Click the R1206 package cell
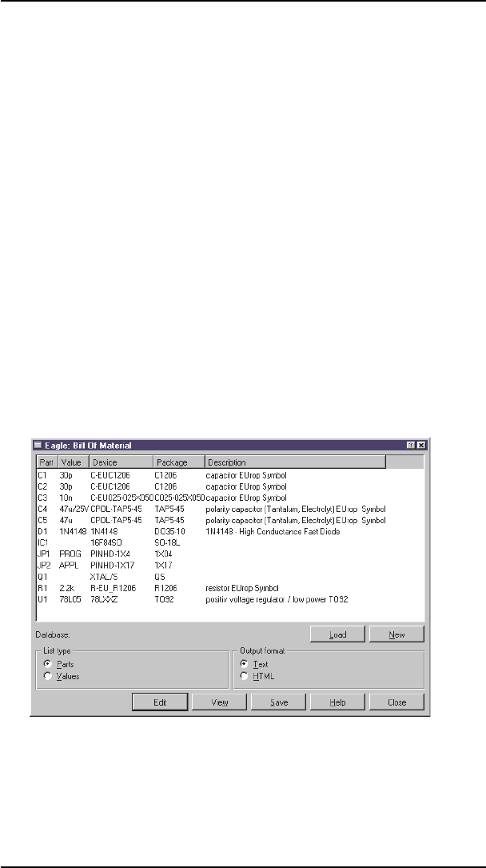The image size is (486, 868). coord(165,587)
